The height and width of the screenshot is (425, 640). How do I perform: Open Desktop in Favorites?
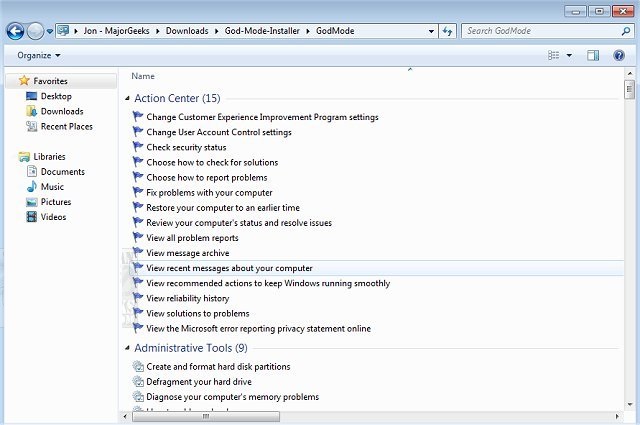(x=56, y=96)
